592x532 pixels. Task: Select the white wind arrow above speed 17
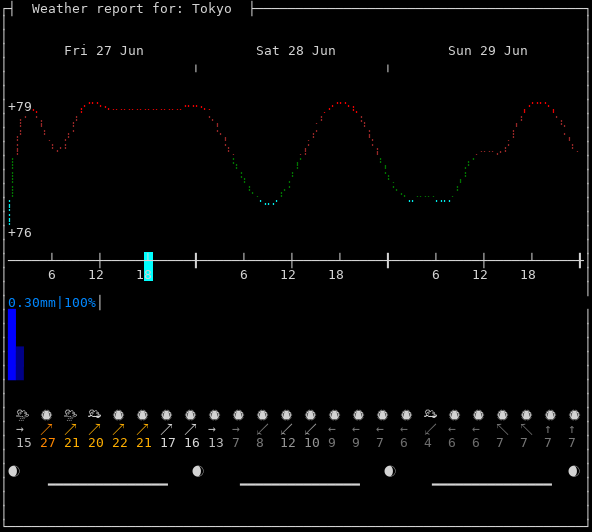pyautogui.click(x=166, y=429)
